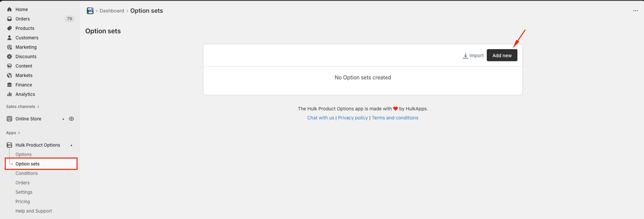Go to Conditions in the app submenu

(x=26, y=173)
